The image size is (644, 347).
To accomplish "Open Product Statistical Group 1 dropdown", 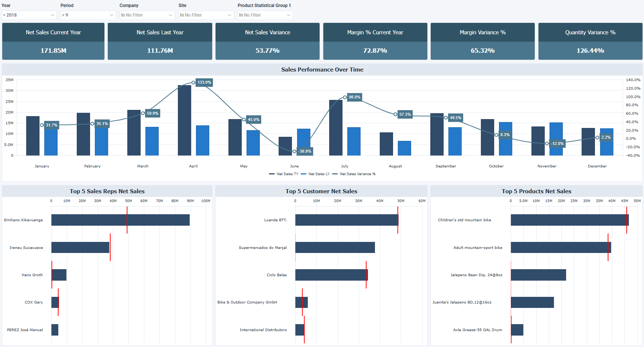I will click(265, 15).
